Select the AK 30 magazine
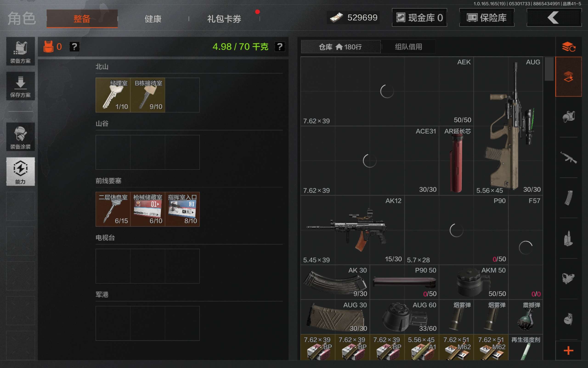 [x=335, y=282]
